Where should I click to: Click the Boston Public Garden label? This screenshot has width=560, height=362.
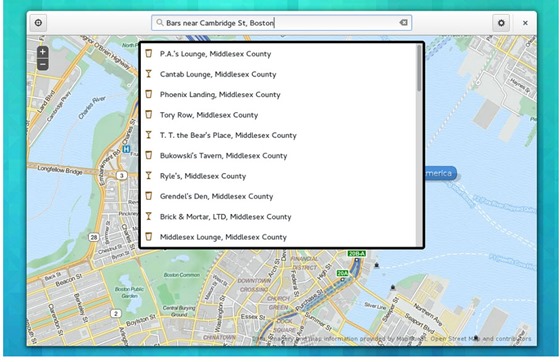click(129, 292)
